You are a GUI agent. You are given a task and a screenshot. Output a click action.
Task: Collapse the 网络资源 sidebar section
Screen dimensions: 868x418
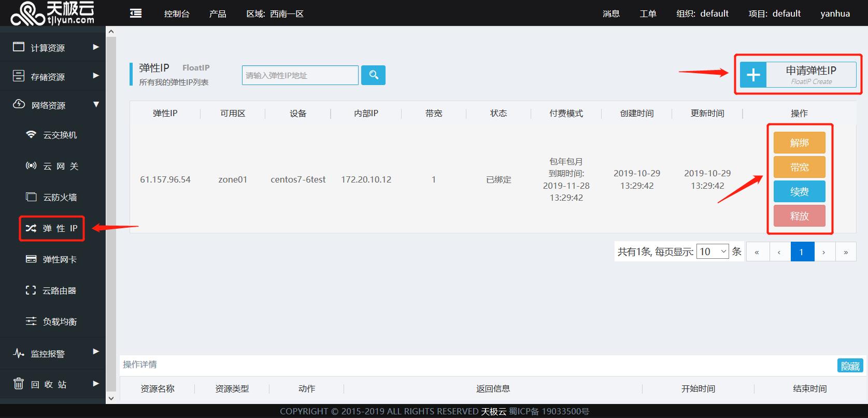(52, 105)
